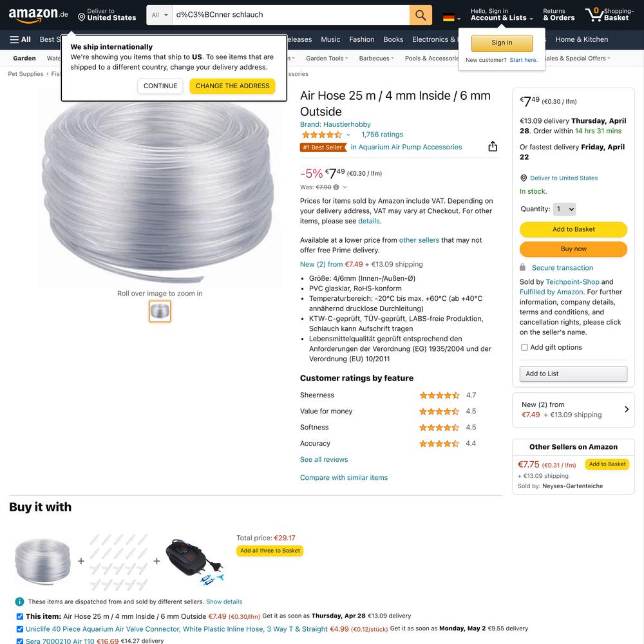Viewport: 644px width, 644px height.
Task: Click the CHANGE THE ADDRESS button
Action: coord(232,86)
